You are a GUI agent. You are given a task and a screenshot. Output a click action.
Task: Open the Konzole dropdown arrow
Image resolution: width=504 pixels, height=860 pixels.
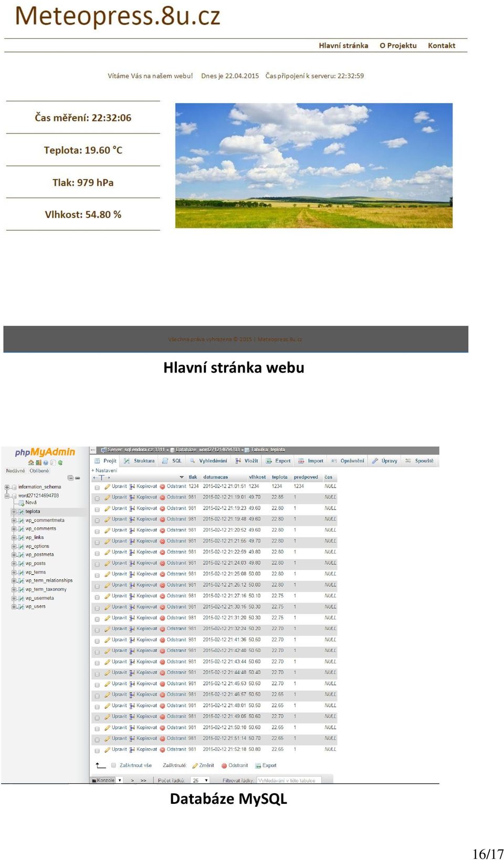click(x=120, y=781)
